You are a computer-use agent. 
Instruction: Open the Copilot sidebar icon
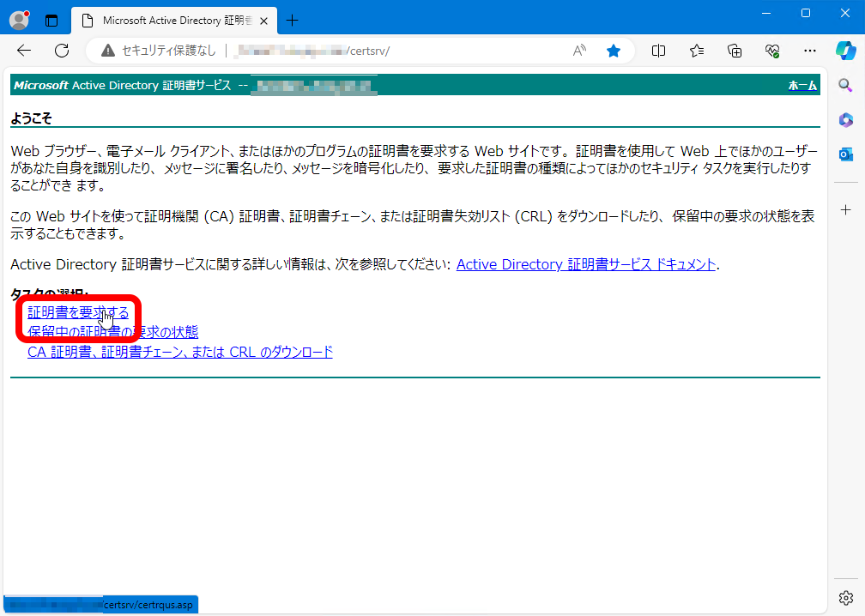point(846,50)
